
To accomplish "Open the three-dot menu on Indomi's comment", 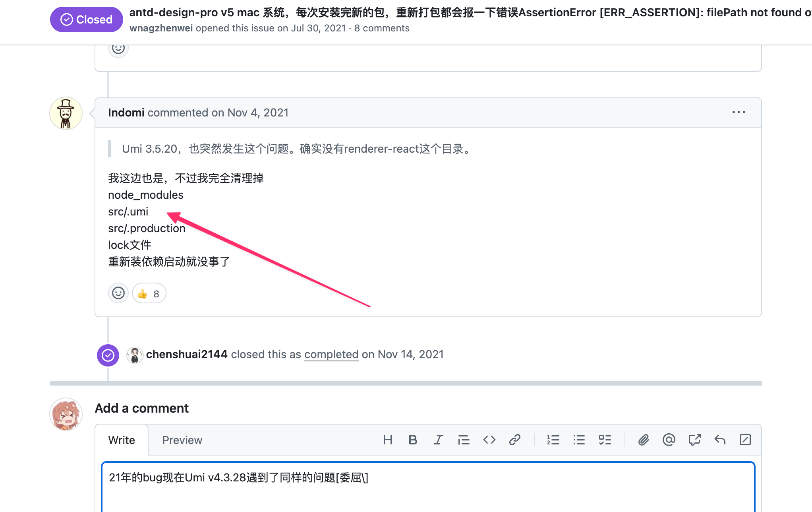I will point(739,112).
